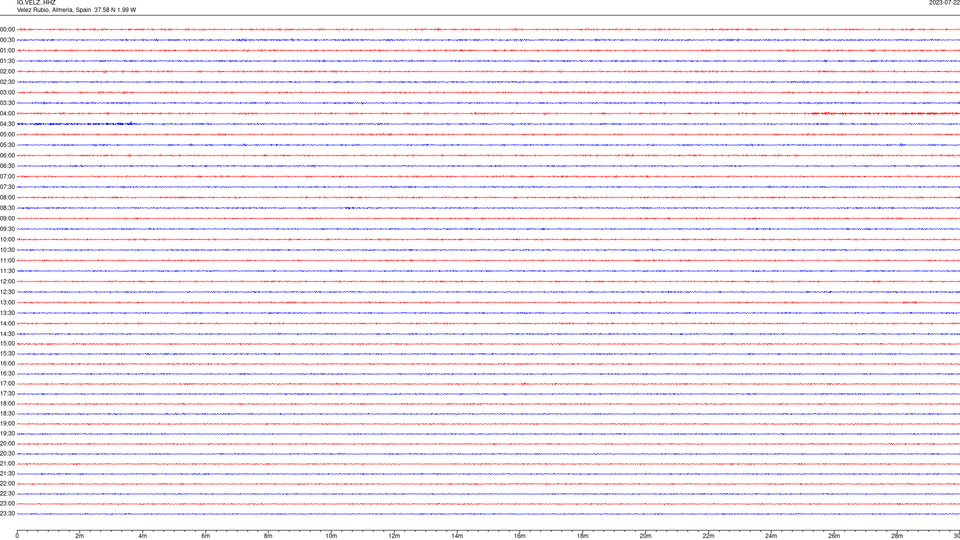The image size is (960, 540).
Task: Choose the 03:30 row label
Action: pos(7,103)
